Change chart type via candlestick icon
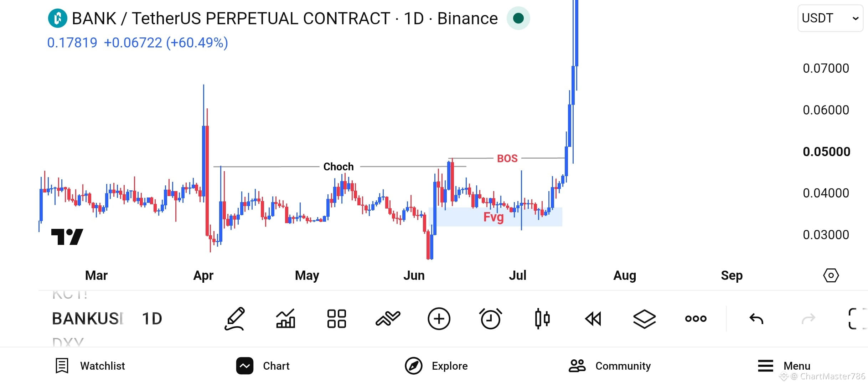This screenshot has width=868, height=385. pyautogui.click(x=542, y=318)
